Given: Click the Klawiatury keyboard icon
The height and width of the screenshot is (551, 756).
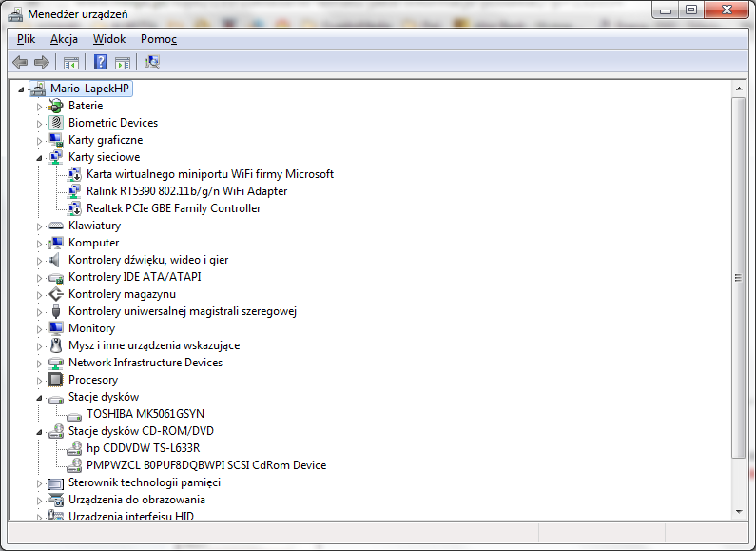Looking at the screenshot, I should click(56, 226).
